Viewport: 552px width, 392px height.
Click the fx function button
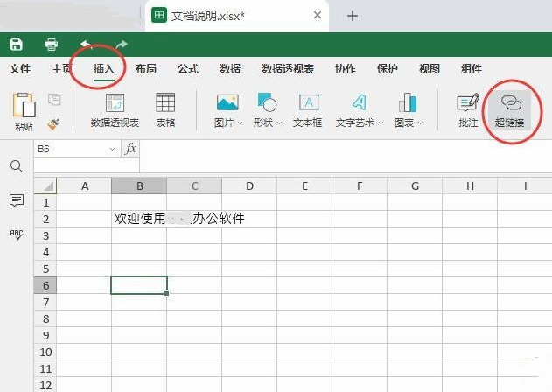pos(130,149)
